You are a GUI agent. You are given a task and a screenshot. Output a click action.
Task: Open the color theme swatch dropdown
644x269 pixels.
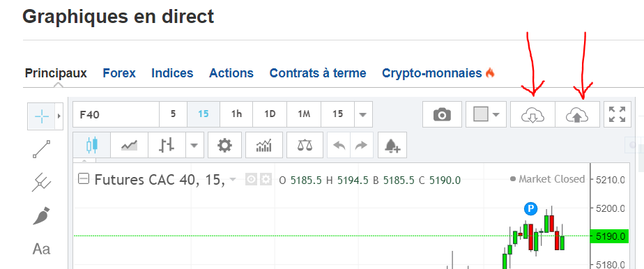click(486, 114)
